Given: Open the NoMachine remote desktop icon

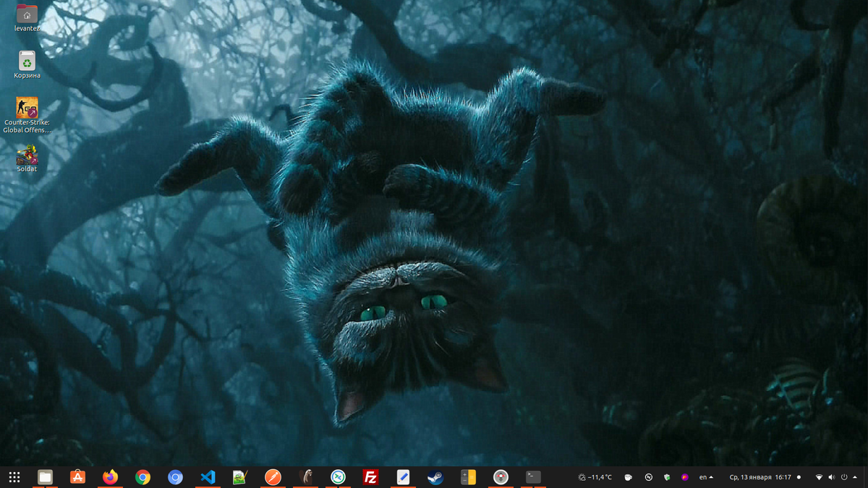Looking at the screenshot, I should pos(338,477).
